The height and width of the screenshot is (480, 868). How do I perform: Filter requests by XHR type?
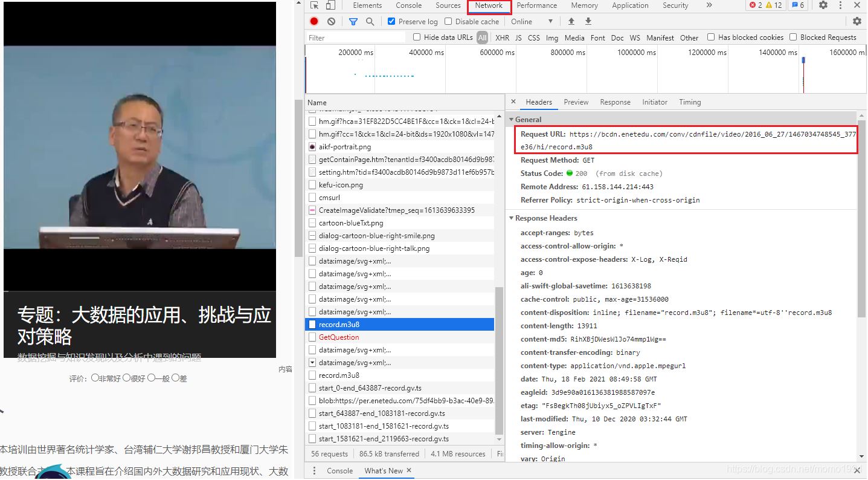(x=502, y=37)
